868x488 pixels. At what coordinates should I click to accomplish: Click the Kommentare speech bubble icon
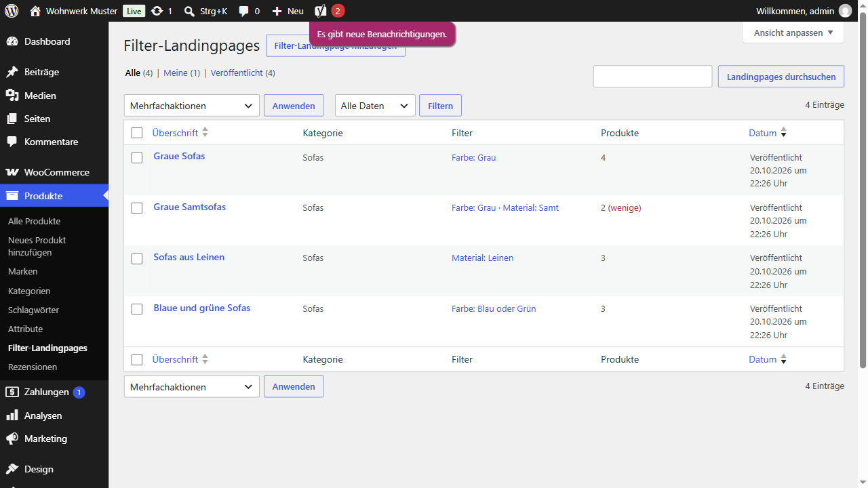pos(12,142)
